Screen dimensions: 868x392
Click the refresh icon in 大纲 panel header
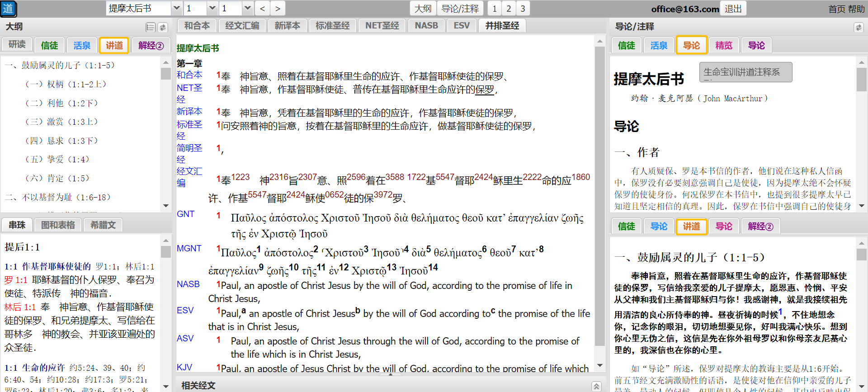pyautogui.click(x=163, y=28)
